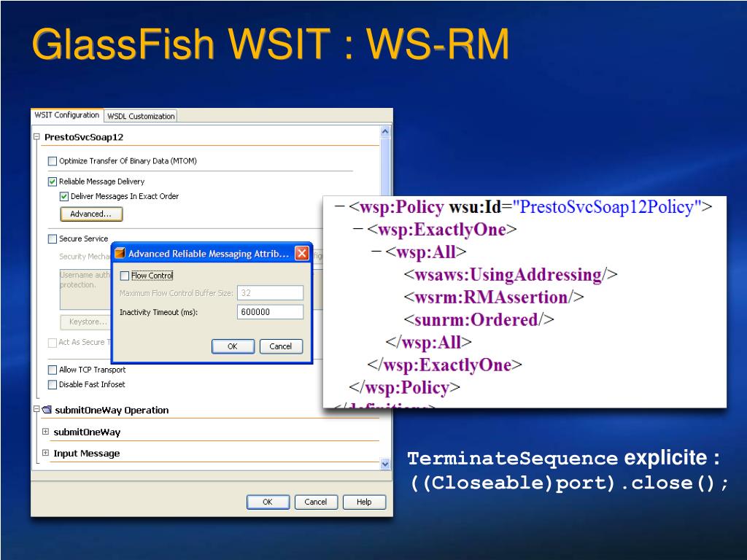The height and width of the screenshot is (560, 747).
Task: Click the scrollbar down arrow
Action: tap(385, 463)
